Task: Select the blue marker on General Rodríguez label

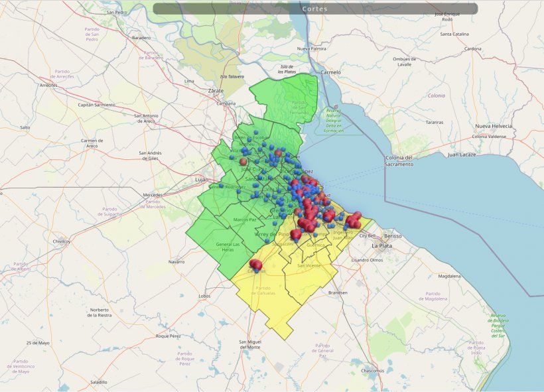Action: pyautogui.click(x=221, y=186)
